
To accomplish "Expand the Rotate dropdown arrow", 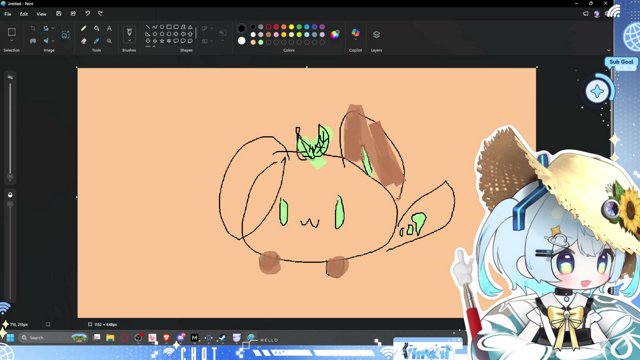I will tap(53, 29).
